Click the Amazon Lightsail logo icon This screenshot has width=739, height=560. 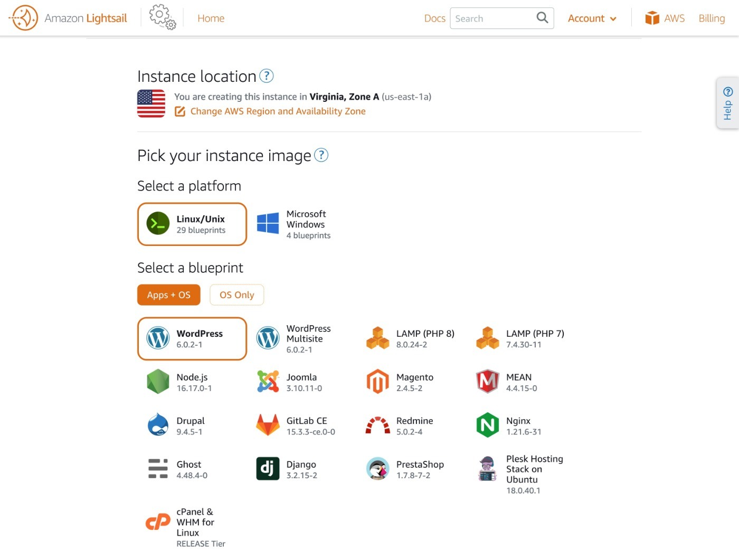24,18
